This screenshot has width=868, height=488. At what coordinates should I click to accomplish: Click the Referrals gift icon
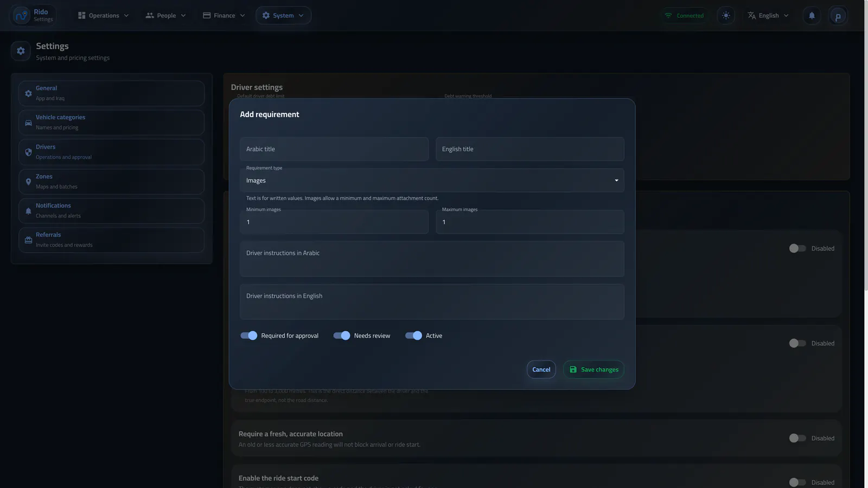(x=28, y=240)
